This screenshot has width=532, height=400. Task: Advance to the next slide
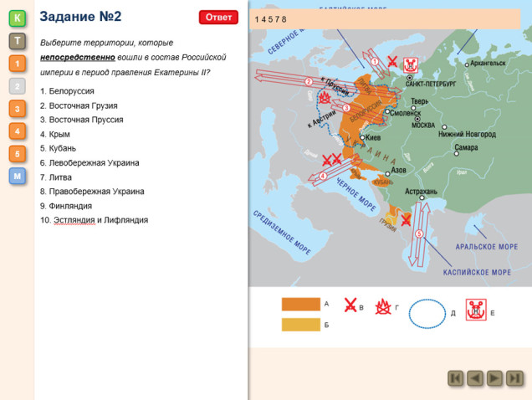[495, 378]
